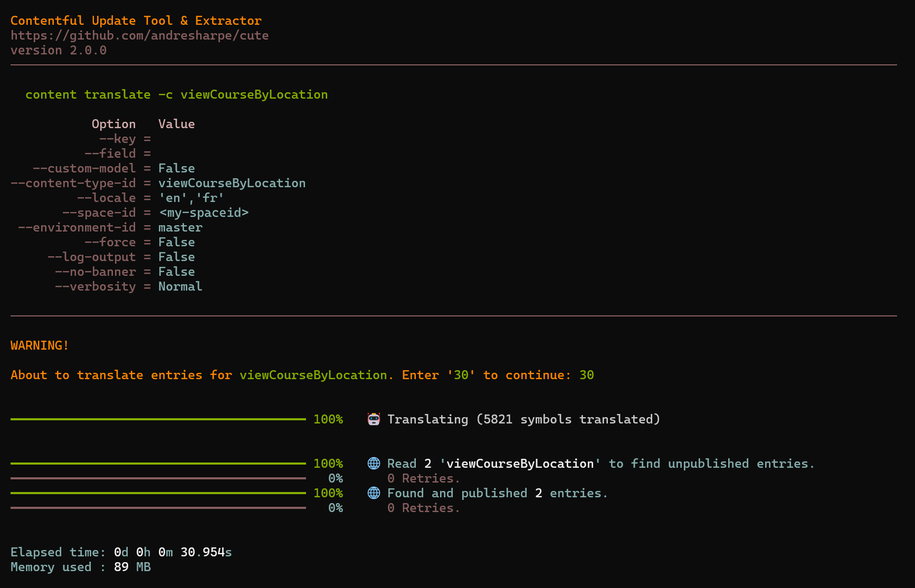The height and width of the screenshot is (588, 915).
Task: Click 'Translating (5821 symbols translated)' status
Action: tap(524, 419)
